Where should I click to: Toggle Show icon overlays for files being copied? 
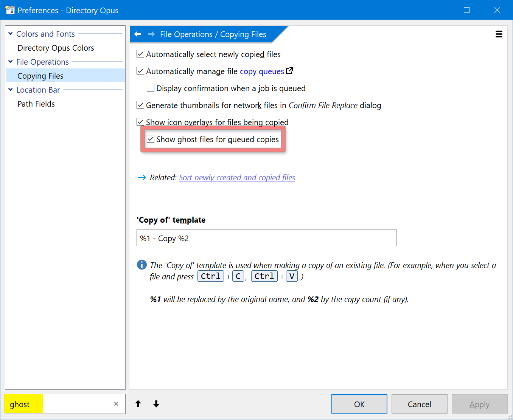140,122
